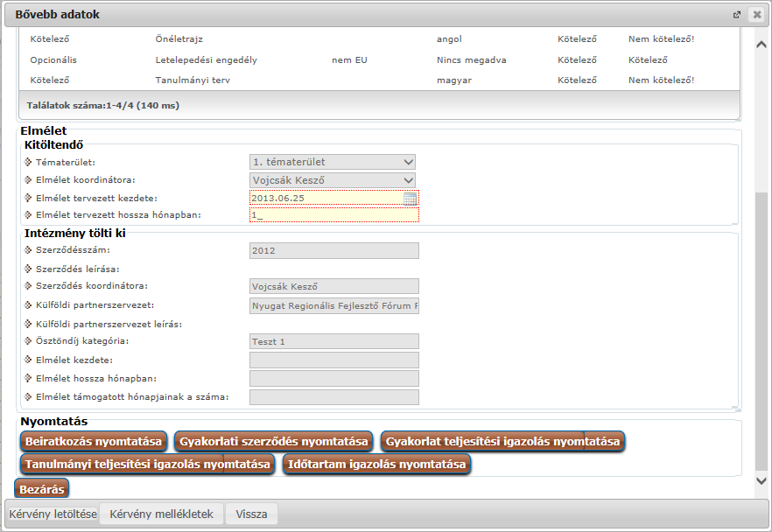Close the Bővebb adatok dialog
The height and width of the screenshot is (532, 772).
[x=757, y=15]
